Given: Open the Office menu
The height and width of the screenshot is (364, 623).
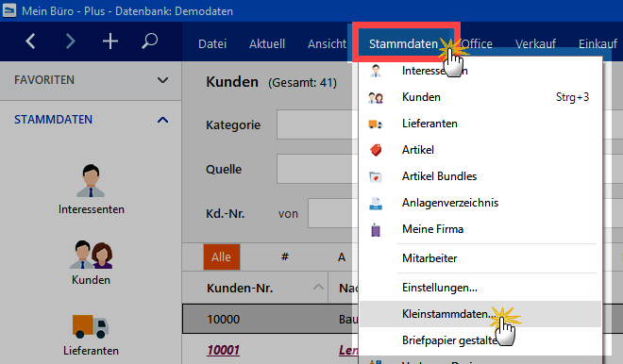Looking at the screenshot, I should (477, 43).
